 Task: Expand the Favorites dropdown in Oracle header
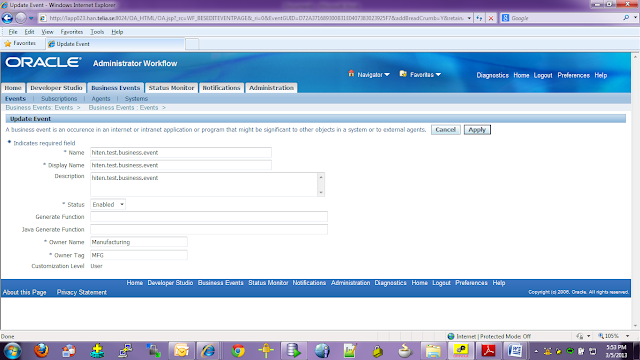coord(438,74)
